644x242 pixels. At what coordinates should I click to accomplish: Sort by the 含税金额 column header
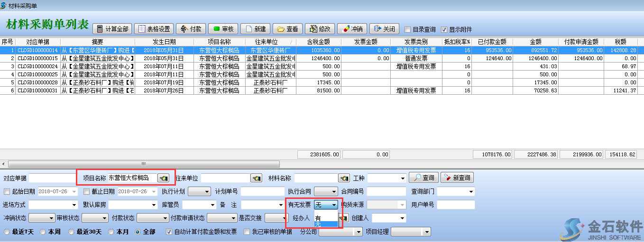[x=318, y=42]
